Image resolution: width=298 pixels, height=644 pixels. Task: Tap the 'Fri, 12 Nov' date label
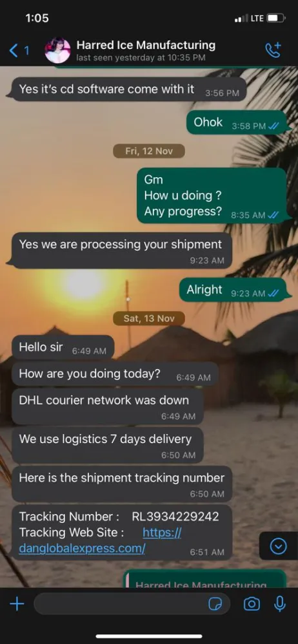[149, 151]
